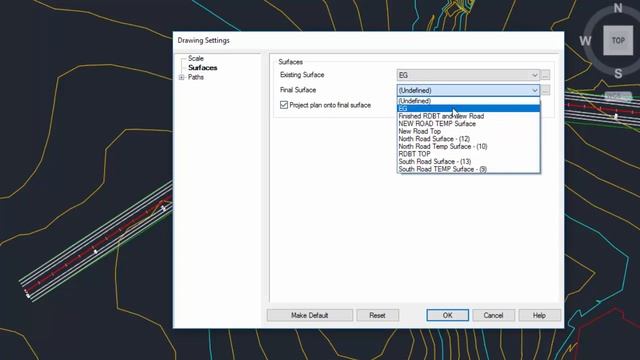Viewport: 640px width, 360px height.
Task: Click the W direction on ViewCube compass
Action: (585, 40)
